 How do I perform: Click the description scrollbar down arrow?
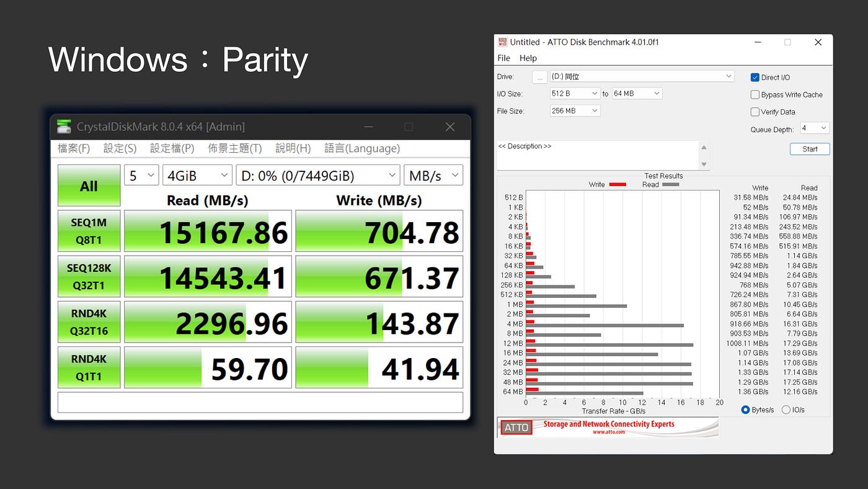704,164
